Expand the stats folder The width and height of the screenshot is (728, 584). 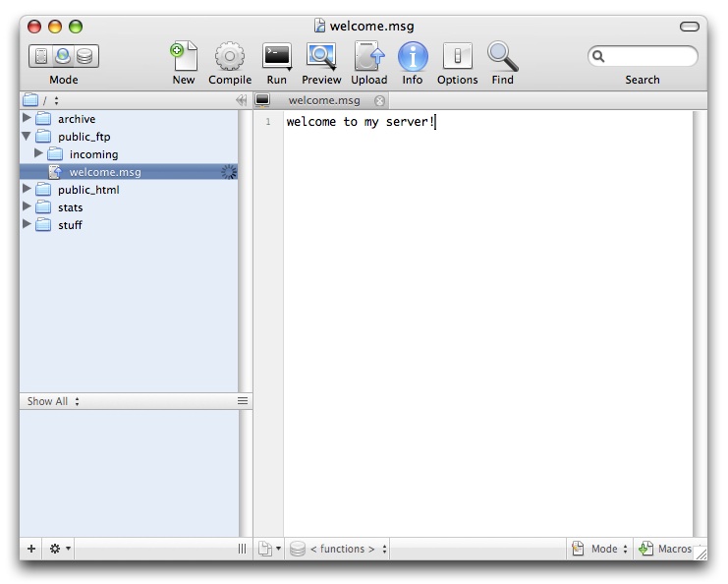click(x=27, y=206)
